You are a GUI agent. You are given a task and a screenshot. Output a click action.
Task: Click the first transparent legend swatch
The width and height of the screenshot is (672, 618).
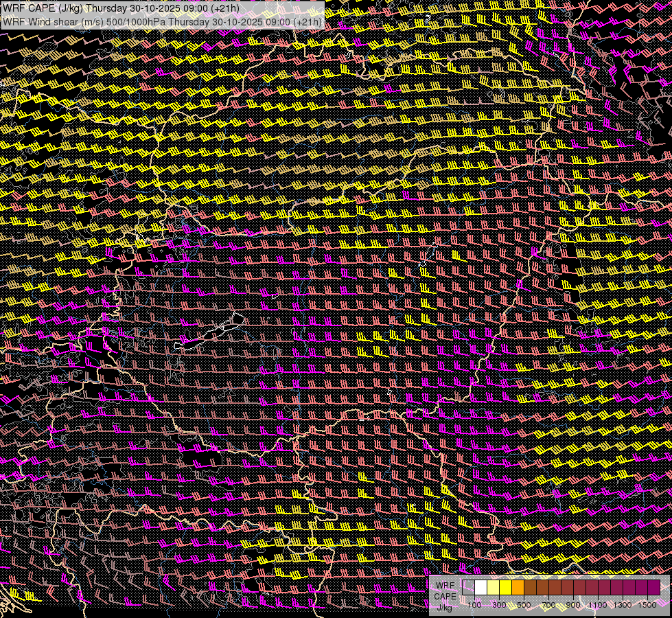coord(469,587)
